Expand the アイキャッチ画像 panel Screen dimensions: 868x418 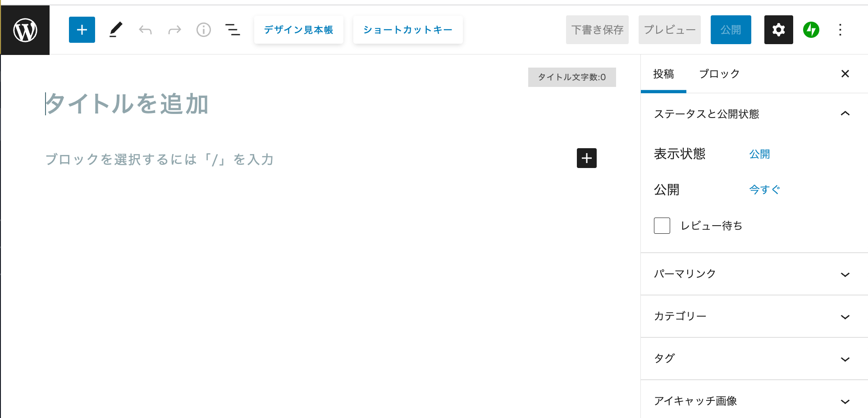coord(754,401)
